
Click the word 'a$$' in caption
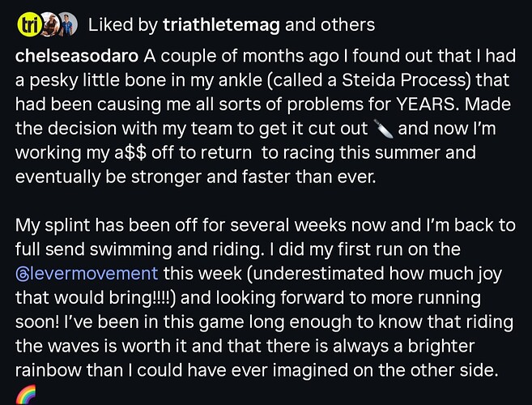[x=130, y=153]
